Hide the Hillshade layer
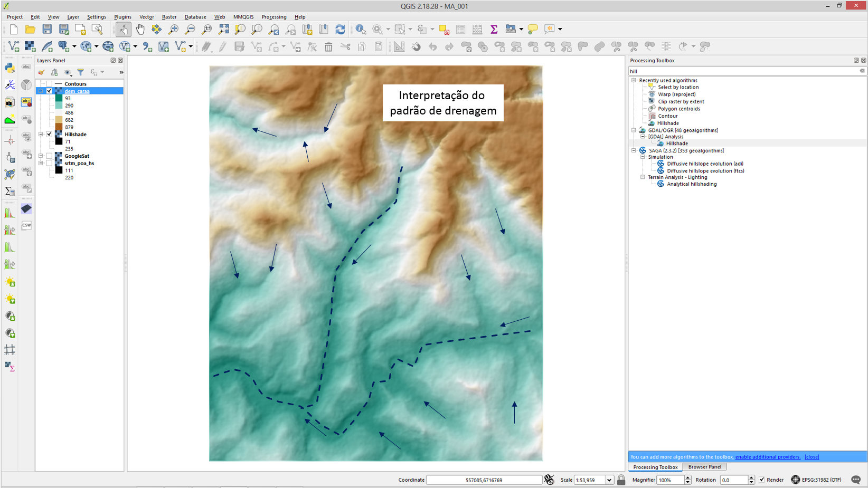 pos(49,135)
